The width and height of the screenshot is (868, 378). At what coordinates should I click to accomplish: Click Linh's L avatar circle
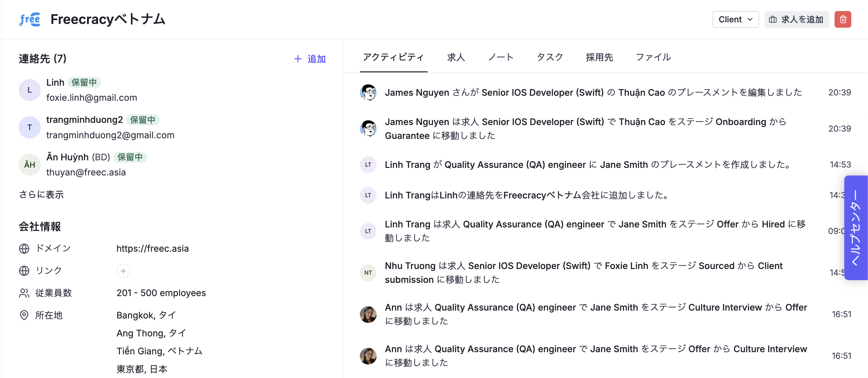[30, 90]
